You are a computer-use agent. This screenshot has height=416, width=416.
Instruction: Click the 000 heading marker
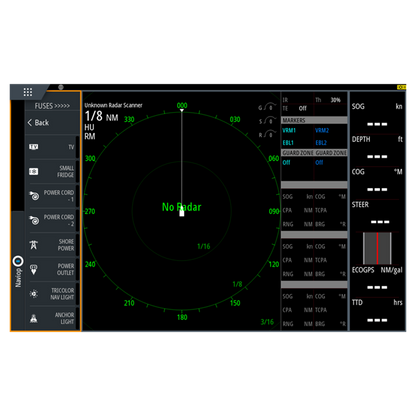182,105
